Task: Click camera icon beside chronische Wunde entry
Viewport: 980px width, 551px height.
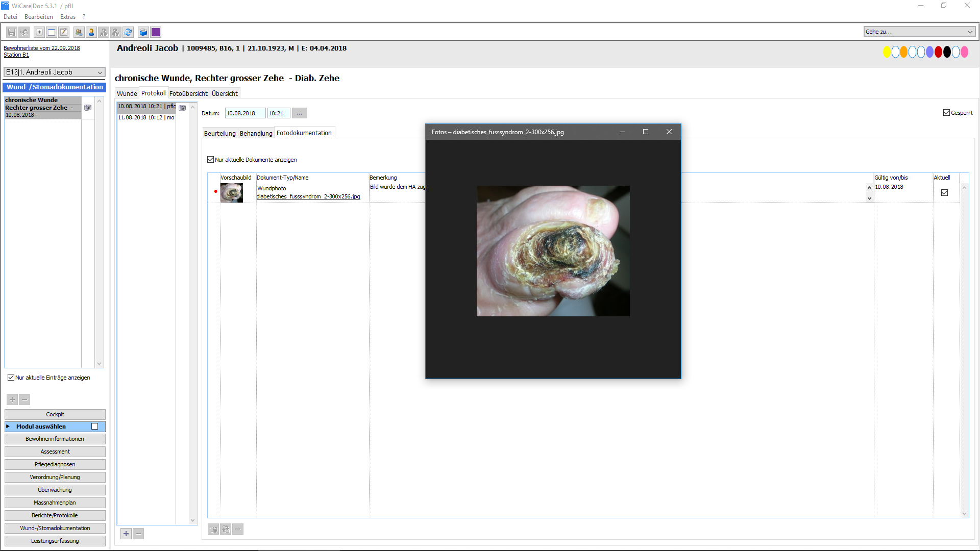Action: pyautogui.click(x=88, y=108)
